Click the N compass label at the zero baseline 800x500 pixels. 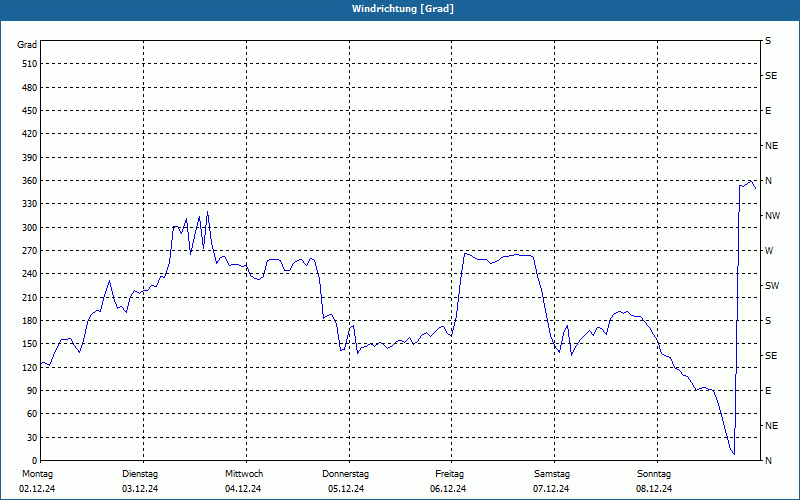pos(768,460)
